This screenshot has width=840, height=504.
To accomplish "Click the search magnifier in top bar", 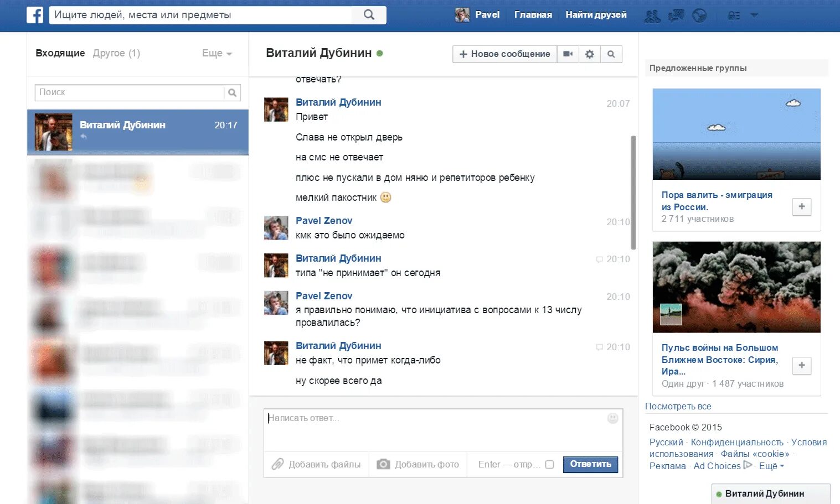I will [x=369, y=15].
